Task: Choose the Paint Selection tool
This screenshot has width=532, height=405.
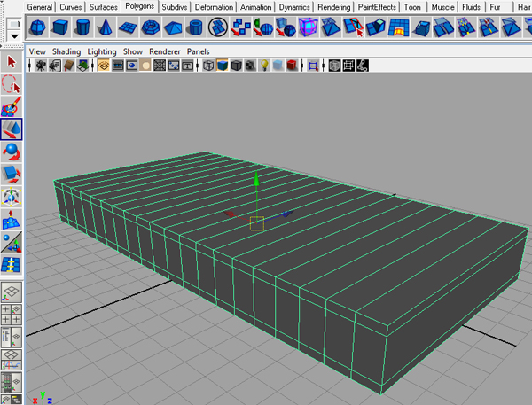Action: click(x=12, y=108)
